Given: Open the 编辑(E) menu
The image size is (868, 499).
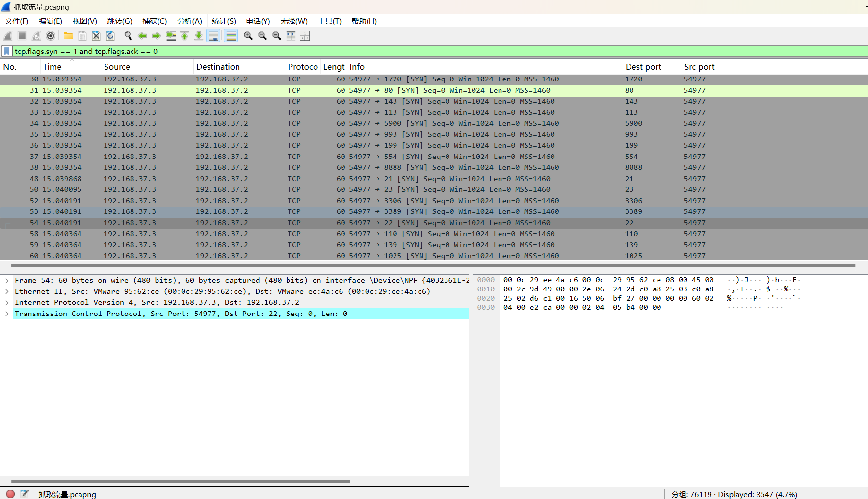Looking at the screenshot, I should (51, 21).
